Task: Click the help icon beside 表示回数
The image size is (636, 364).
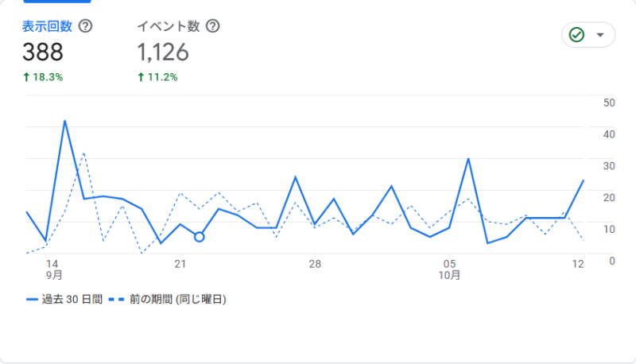Action: (x=85, y=26)
